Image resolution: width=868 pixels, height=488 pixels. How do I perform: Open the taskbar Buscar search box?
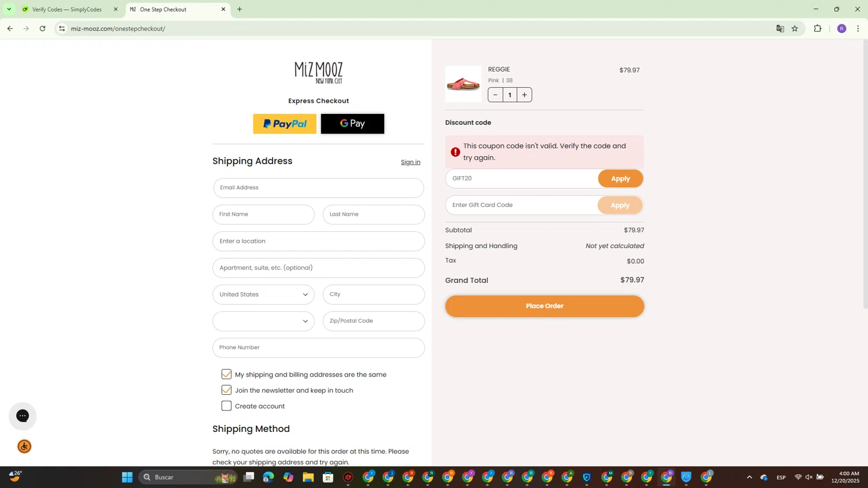188,477
